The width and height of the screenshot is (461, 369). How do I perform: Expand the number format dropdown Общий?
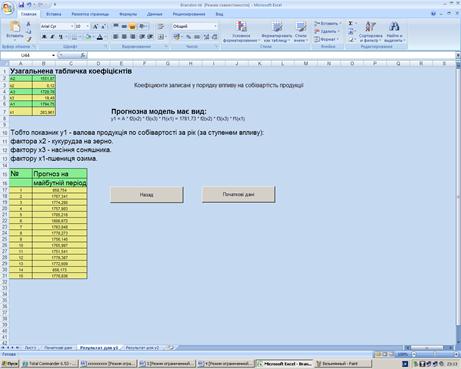(195, 26)
